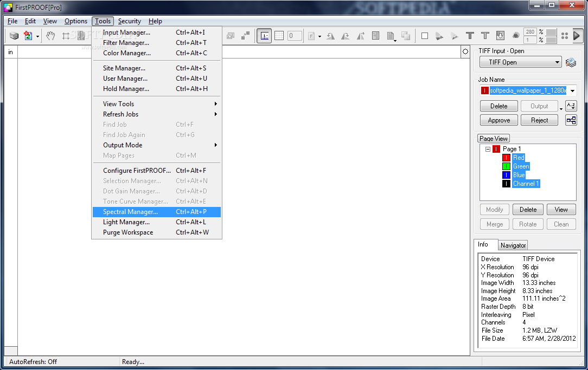Choose Purge Workspace from Tools menu
588x370 pixels.
coord(156,232)
